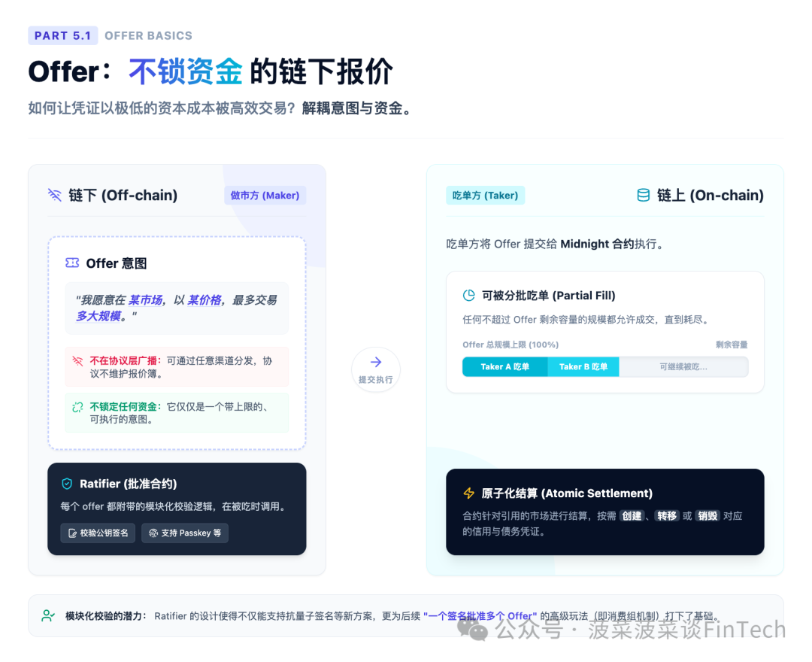
Task: Click the 做市方 (Maker) badge
Action: tap(265, 196)
